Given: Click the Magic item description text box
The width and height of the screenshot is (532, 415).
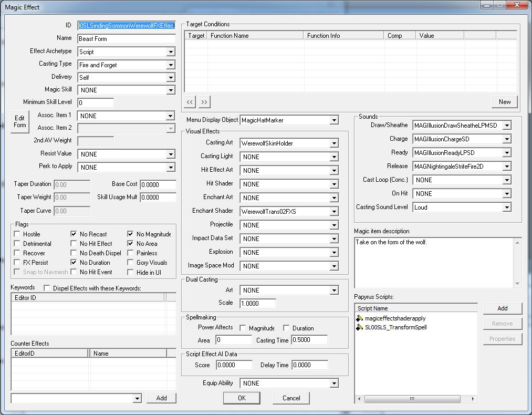Looking at the screenshot, I should point(434,263).
